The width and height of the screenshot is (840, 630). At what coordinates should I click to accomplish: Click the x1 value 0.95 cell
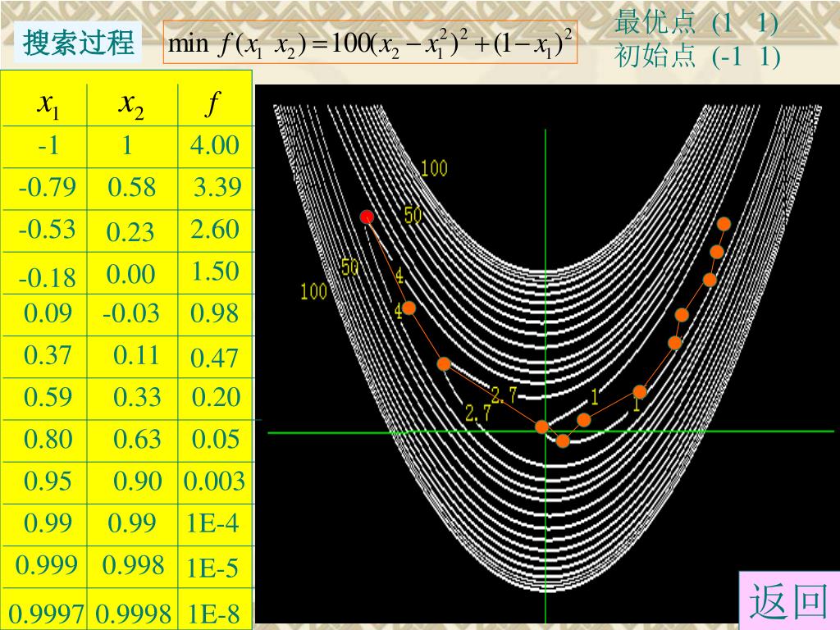point(47,481)
